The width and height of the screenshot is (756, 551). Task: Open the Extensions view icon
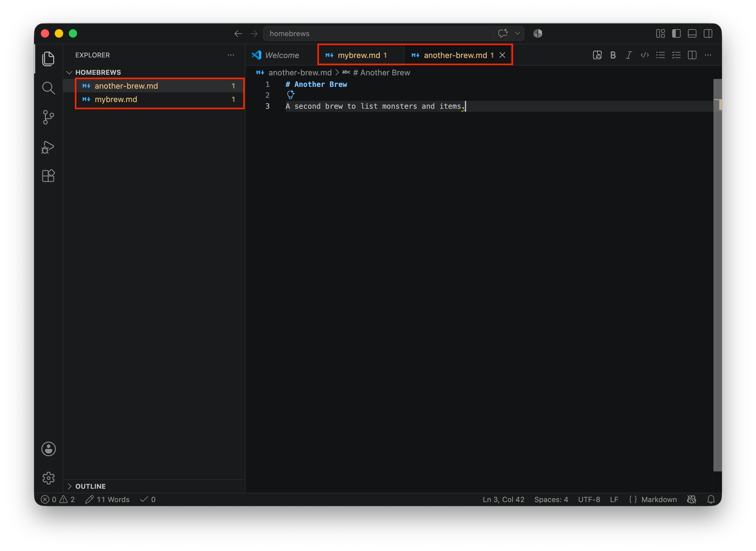48,176
